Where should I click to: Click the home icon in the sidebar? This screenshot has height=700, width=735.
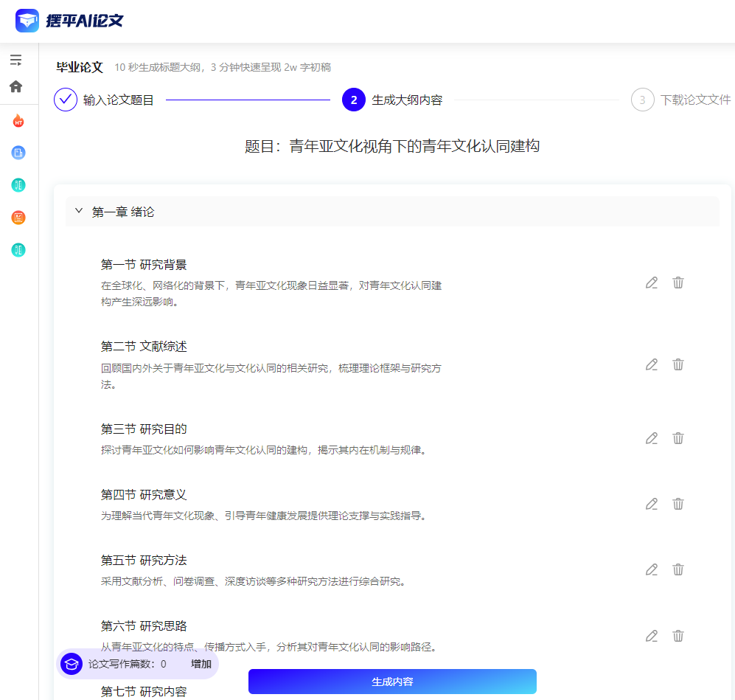[15, 86]
